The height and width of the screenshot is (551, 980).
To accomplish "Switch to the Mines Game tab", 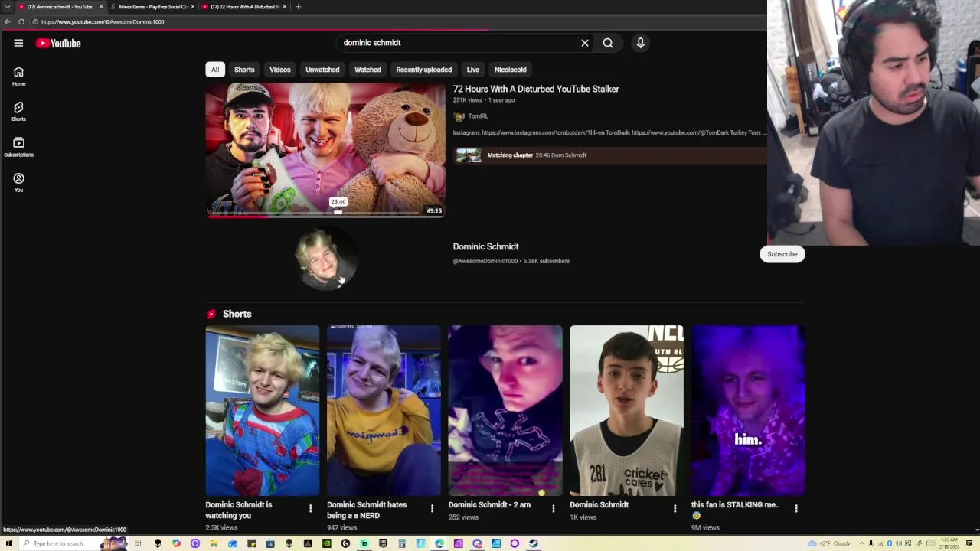I will point(152,7).
